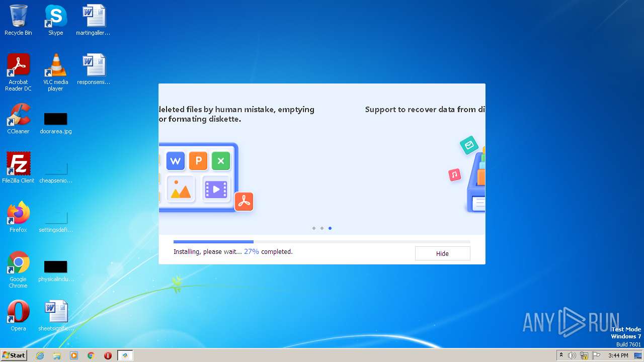Select cheapsenio file on desktop

(55, 172)
